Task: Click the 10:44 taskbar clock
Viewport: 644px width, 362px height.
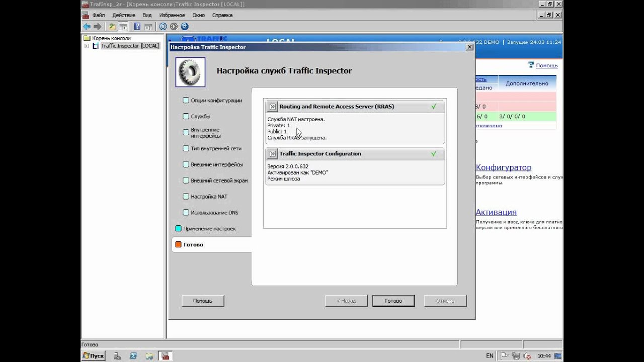Action: click(x=544, y=356)
